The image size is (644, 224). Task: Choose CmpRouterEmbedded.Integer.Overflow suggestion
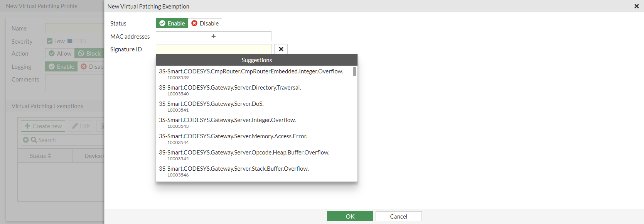click(x=251, y=74)
